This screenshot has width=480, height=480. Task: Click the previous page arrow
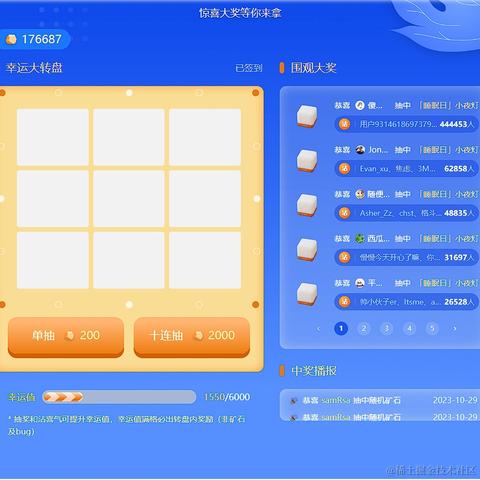(x=318, y=329)
